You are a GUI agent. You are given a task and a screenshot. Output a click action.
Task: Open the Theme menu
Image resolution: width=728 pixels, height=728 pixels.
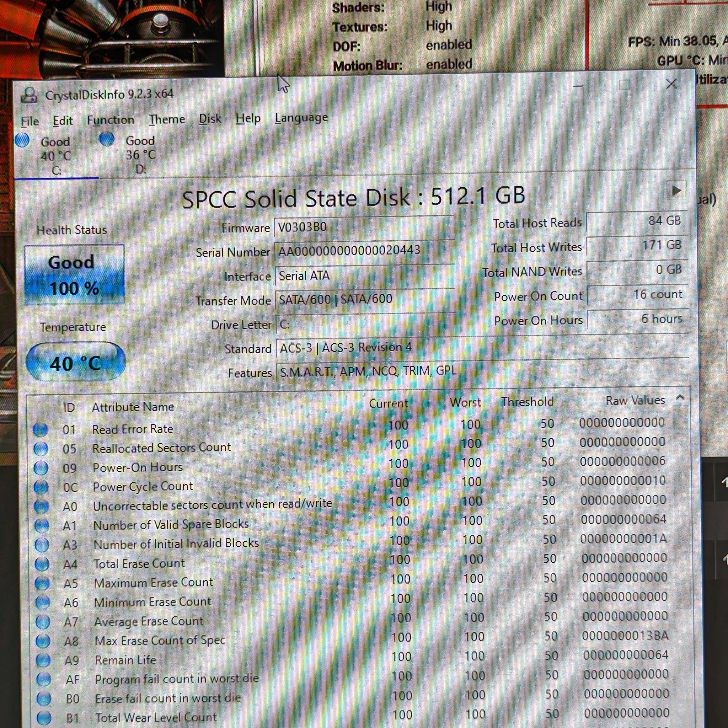(x=167, y=120)
